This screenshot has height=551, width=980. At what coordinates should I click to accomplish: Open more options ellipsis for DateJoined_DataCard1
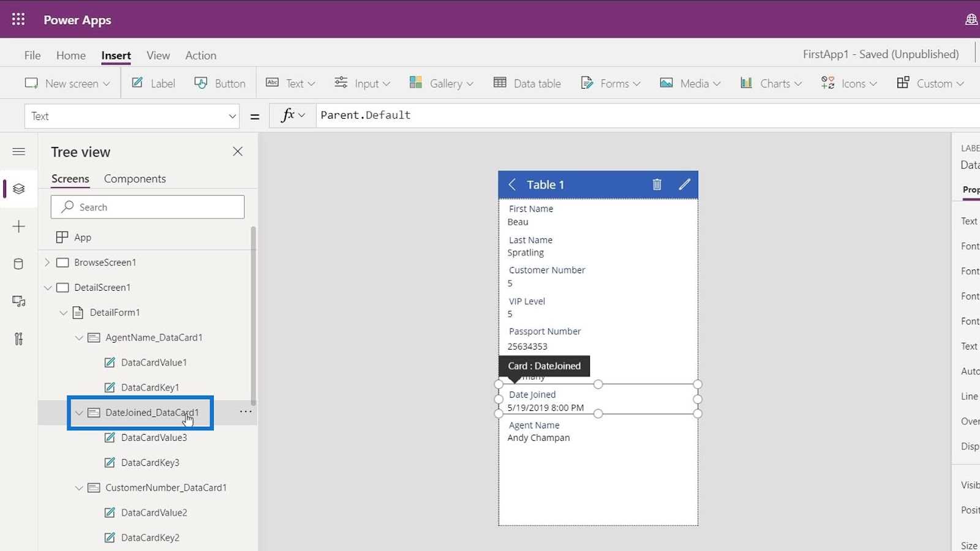click(x=246, y=412)
